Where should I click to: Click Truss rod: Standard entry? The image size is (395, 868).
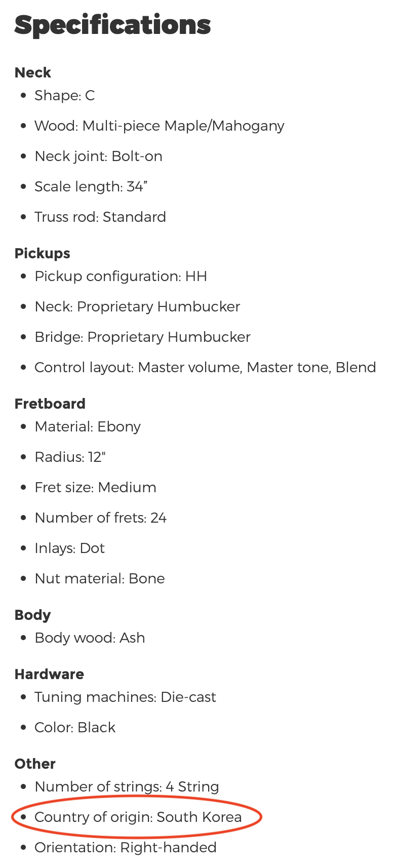coord(100,217)
